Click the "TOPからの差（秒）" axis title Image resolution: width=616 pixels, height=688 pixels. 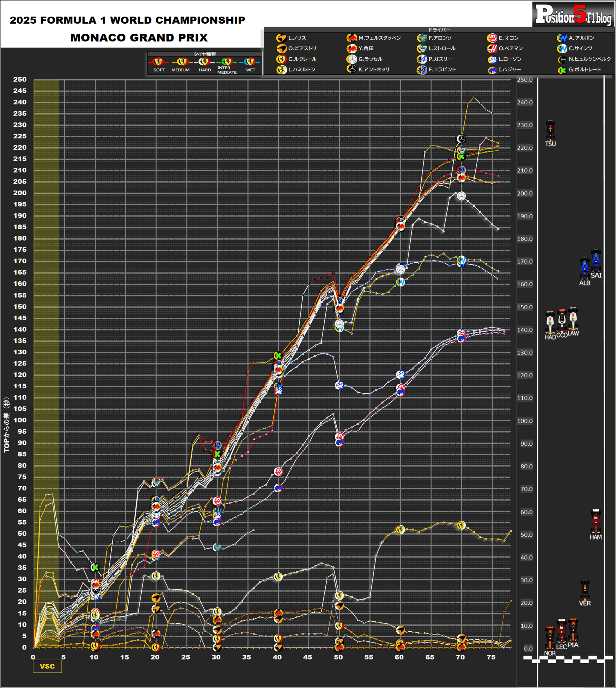coord(7,425)
